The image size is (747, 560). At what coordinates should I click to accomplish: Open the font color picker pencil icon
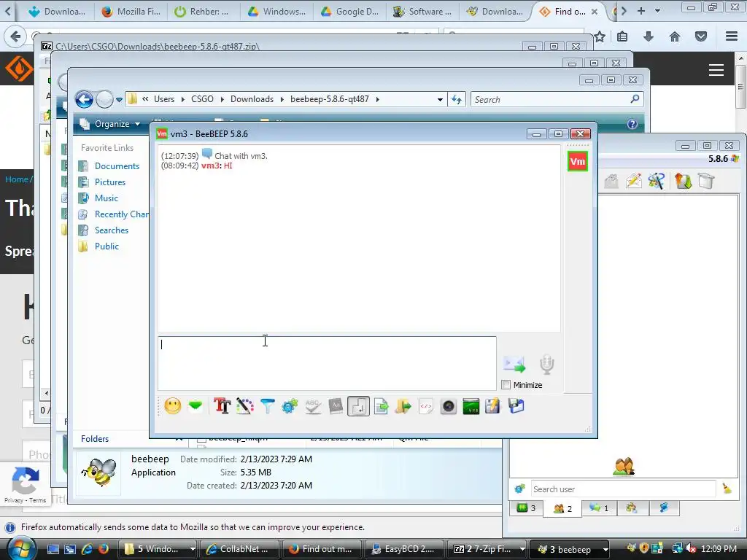245,406
